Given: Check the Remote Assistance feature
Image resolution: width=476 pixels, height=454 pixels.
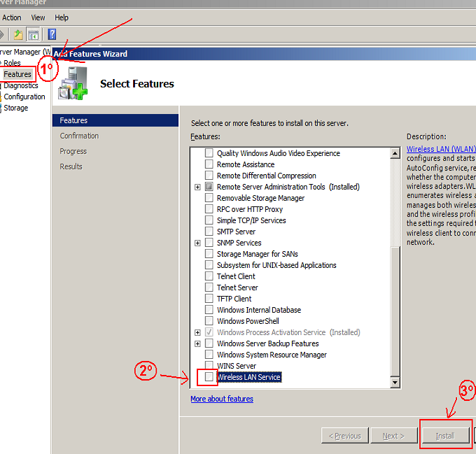Looking at the screenshot, I should point(209,164).
